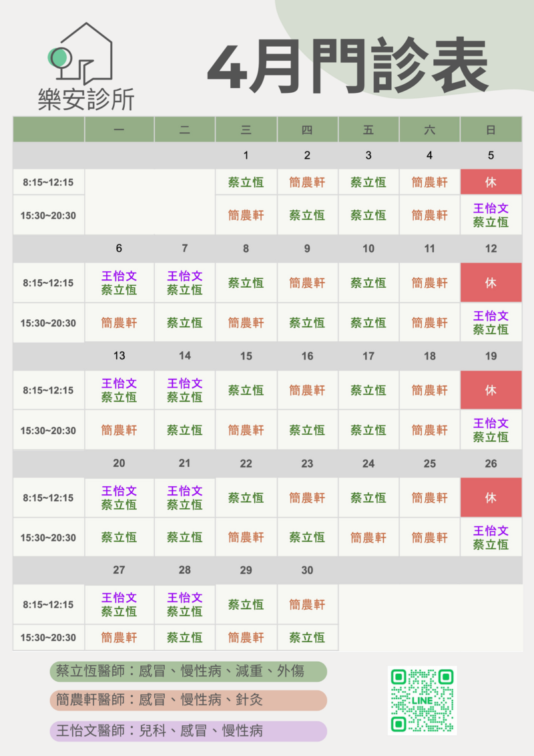Image resolution: width=534 pixels, height=756 pixels.
Task: Click the 樂安診所 clinic name text
Action: pyautogui.click(x=86, y=99)
